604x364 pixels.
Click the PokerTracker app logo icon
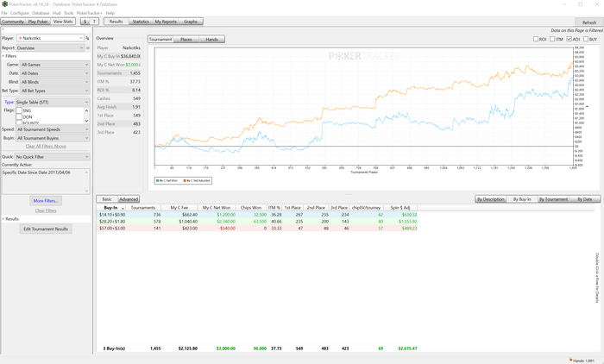click(4, 4)
